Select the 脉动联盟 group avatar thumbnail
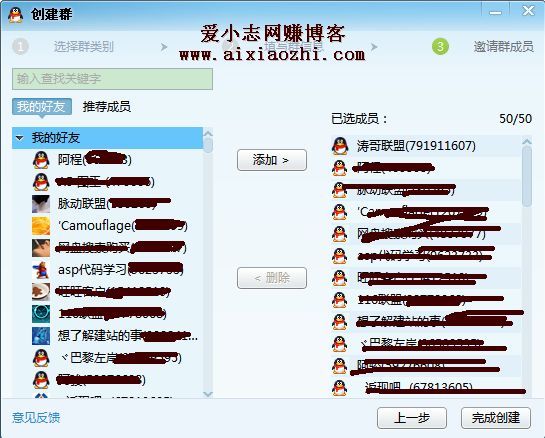Viewport: 545px width, 438px height. coord(41,204)
